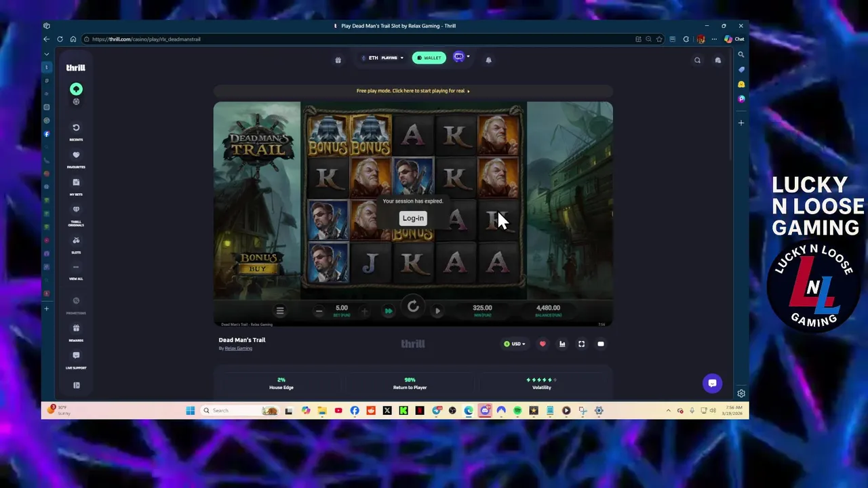Go to the browser home page
This screenshot has height=488, width=868.
click(x=73, y=39)
